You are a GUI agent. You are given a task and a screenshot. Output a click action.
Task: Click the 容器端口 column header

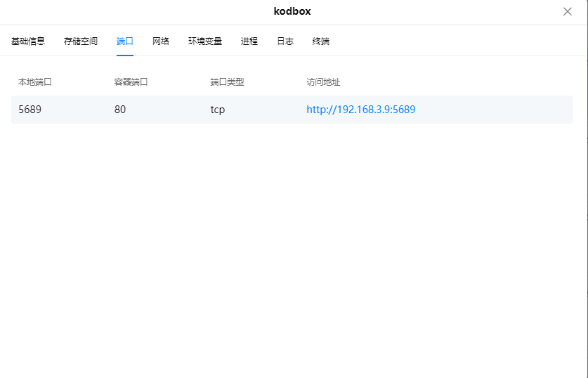click(131, 82)
